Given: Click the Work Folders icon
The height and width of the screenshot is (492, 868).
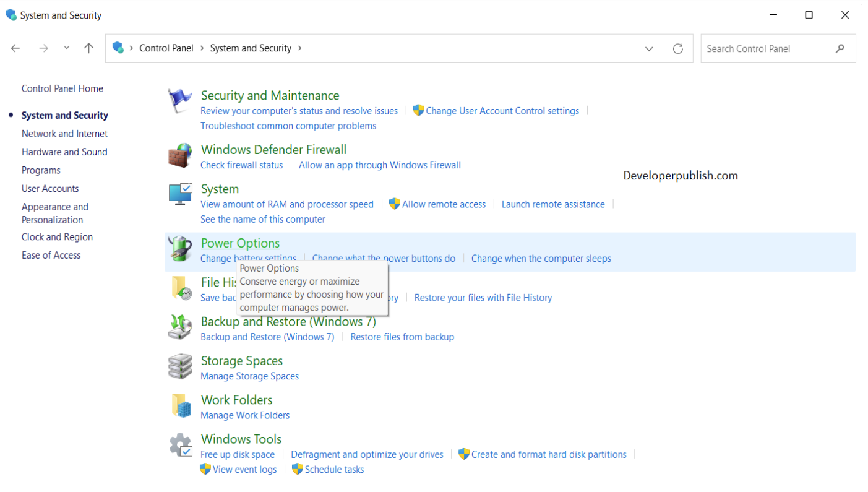Looking at the screenshot, I should click(x=180, y=405).
